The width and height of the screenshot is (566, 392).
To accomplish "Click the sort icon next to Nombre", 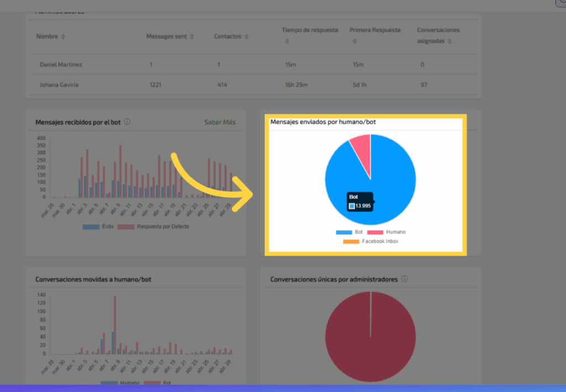I will (x=63, y=36).
